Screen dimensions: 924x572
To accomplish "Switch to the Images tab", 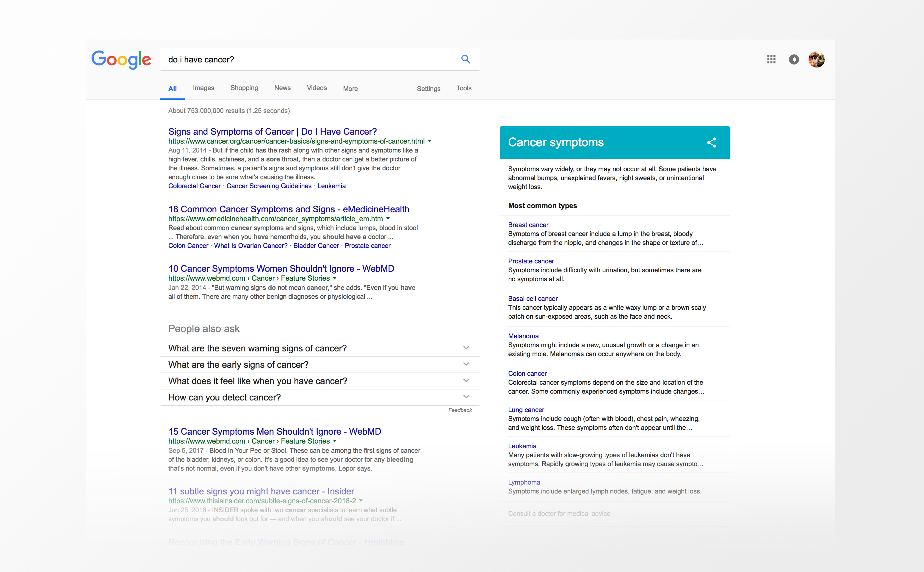I will pos(204,88).
